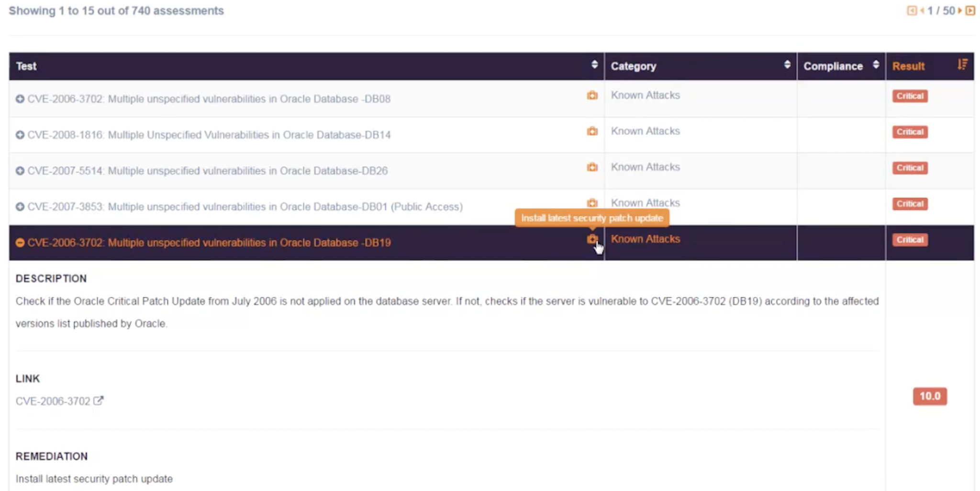Go to the last page of assessments
This screenshot has width=980, height=491.
[x=970, y=11]
